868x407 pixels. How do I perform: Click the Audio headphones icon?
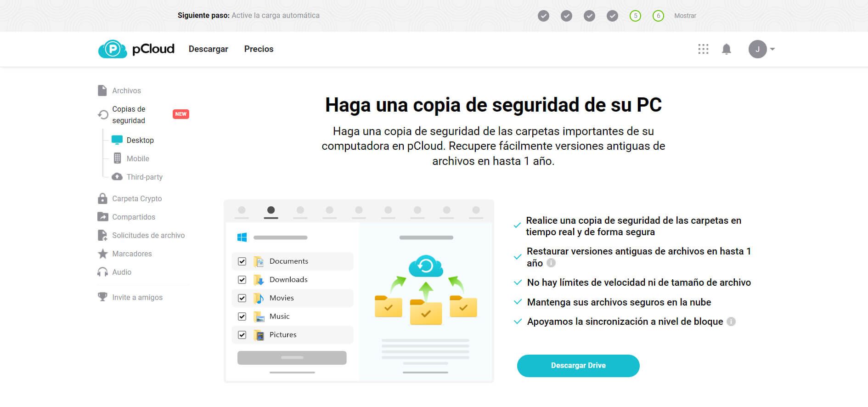(102, 272)
